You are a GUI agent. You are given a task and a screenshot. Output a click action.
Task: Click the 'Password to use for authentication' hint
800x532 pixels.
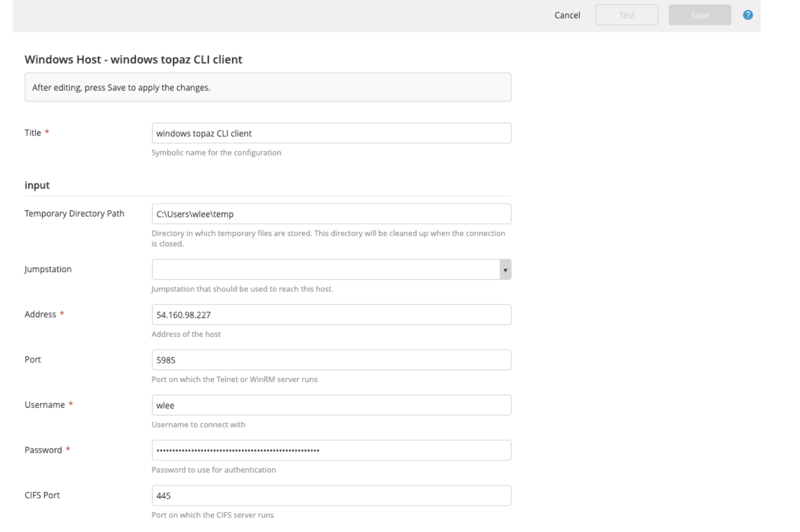tap(213, 470)
